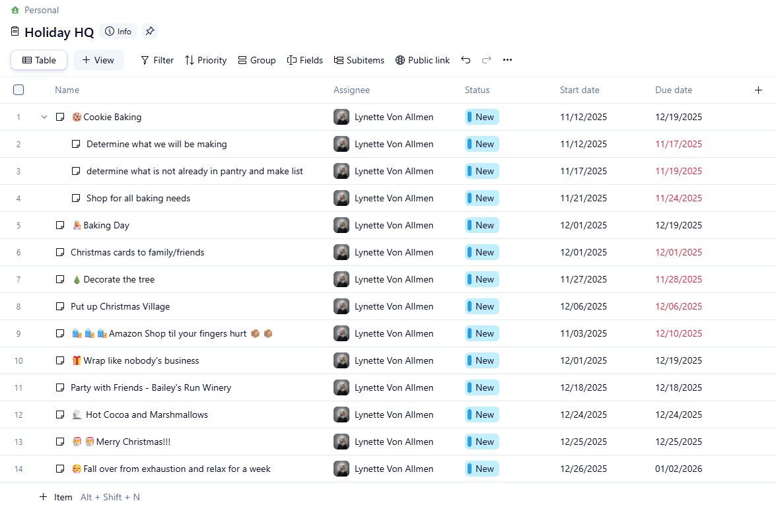Viewport: 776px width, 532px height.
Task: Click the note icon beside Baking Day
Action: (x=60, y=225)
